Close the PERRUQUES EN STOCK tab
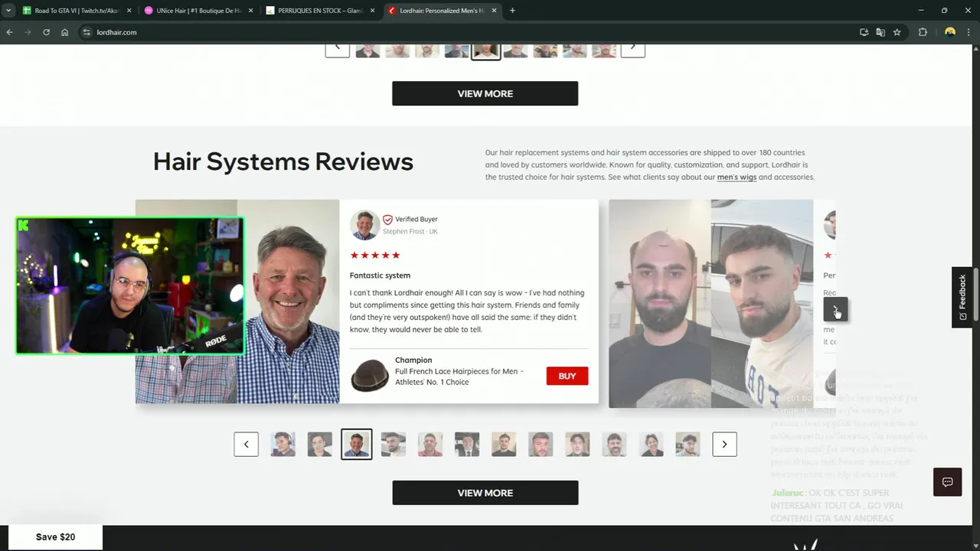This screenshot has width=980, height=551. click(371, 11)
